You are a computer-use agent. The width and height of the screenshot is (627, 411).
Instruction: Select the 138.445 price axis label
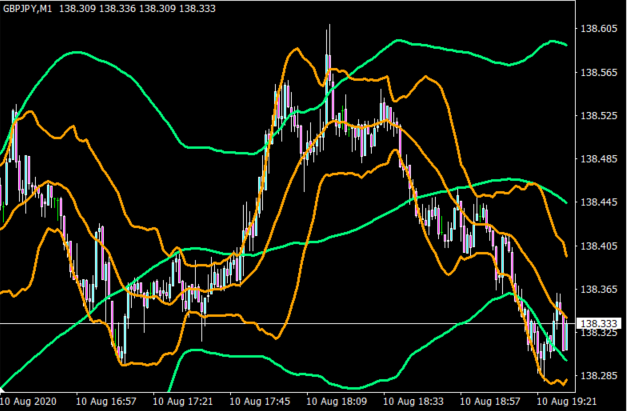(x=599, y=202)
